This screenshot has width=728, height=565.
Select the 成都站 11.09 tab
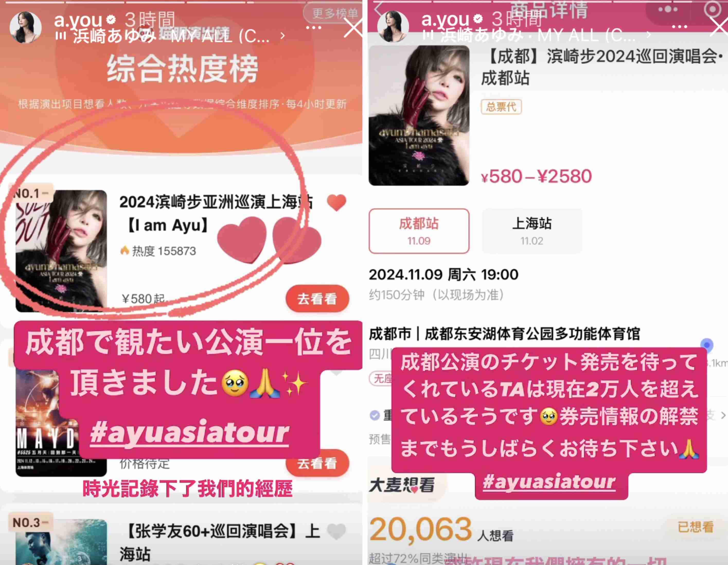419,231
